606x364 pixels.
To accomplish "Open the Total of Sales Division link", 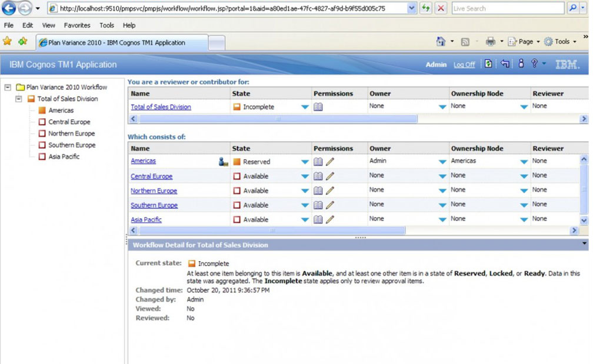I will [x=161, y=107].
